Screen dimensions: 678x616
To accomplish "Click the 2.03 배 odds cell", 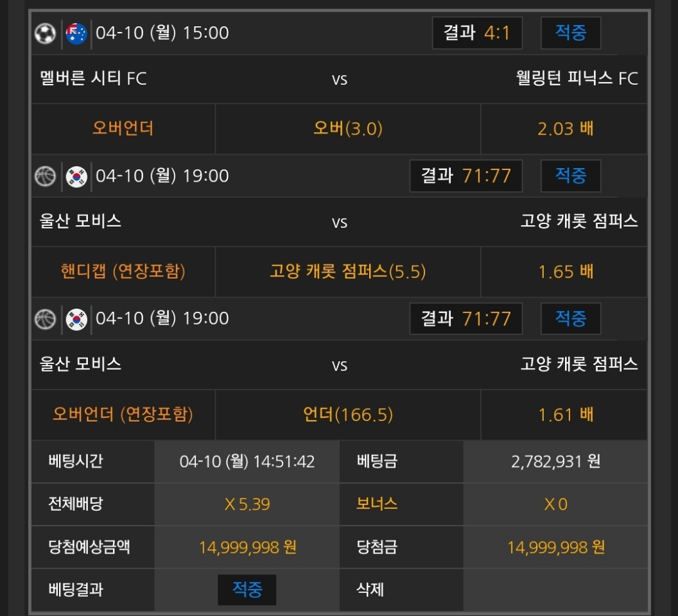I will click(565, 129).
